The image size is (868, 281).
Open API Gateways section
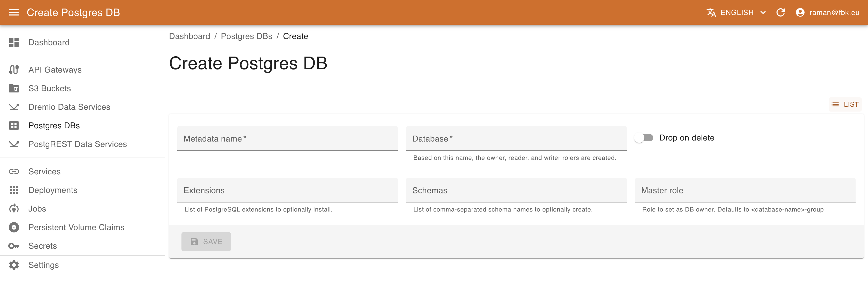click(54, 70)
